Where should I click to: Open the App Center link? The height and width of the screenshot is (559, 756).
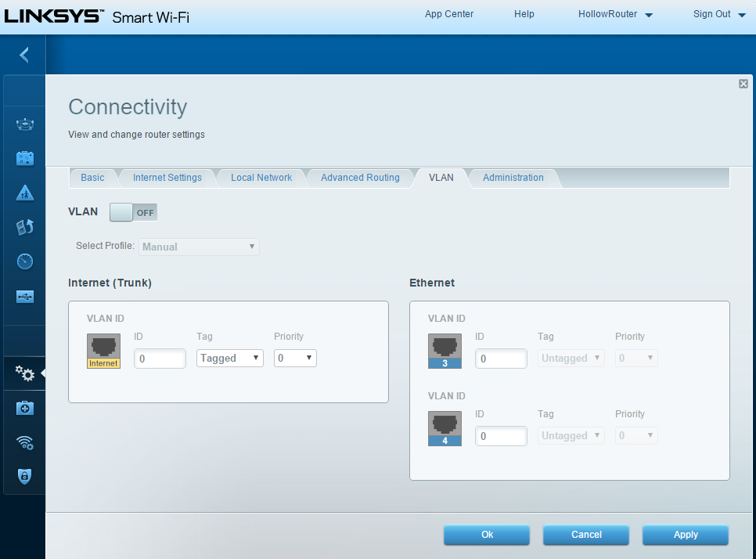pos(449,14)
